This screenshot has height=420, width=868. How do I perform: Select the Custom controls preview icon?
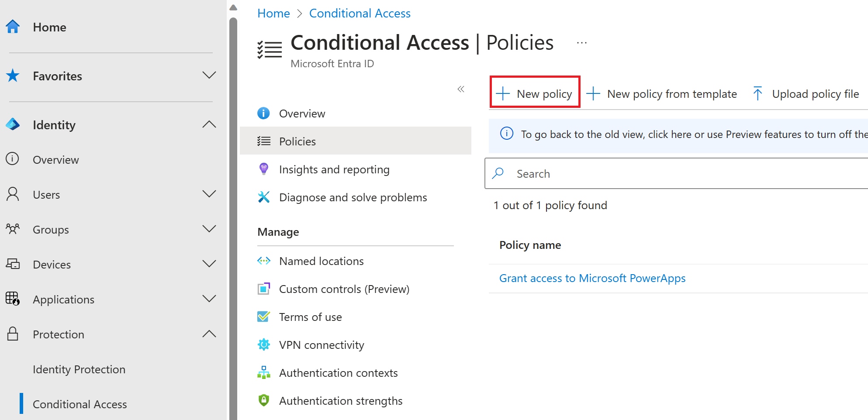click(264, 289)
